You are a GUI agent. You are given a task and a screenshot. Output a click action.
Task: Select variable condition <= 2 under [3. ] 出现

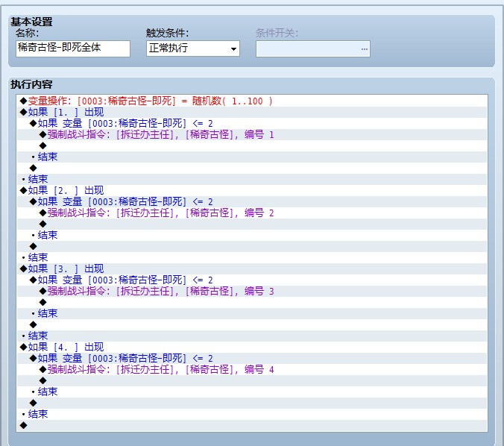(x=252, y=280)
